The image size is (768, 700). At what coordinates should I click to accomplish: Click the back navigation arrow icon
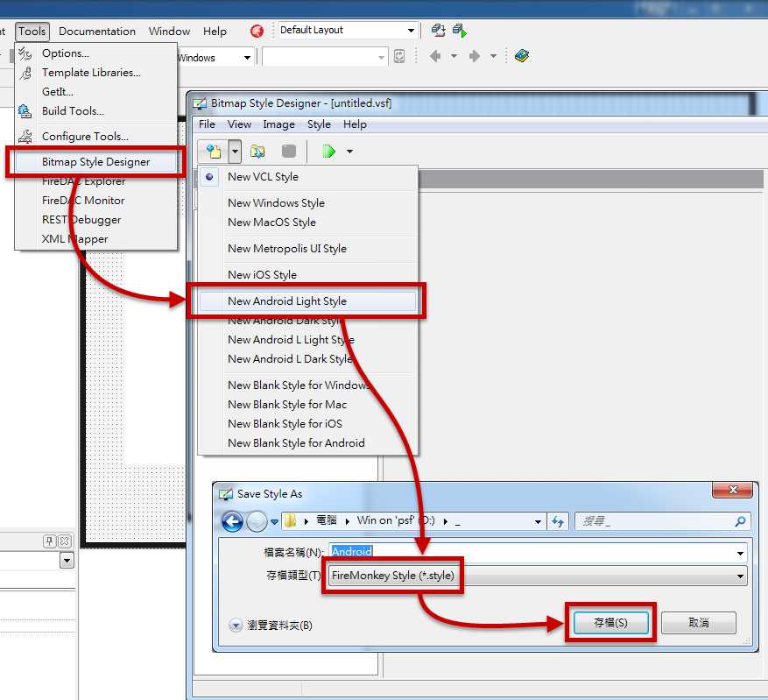tap(435, 56)
